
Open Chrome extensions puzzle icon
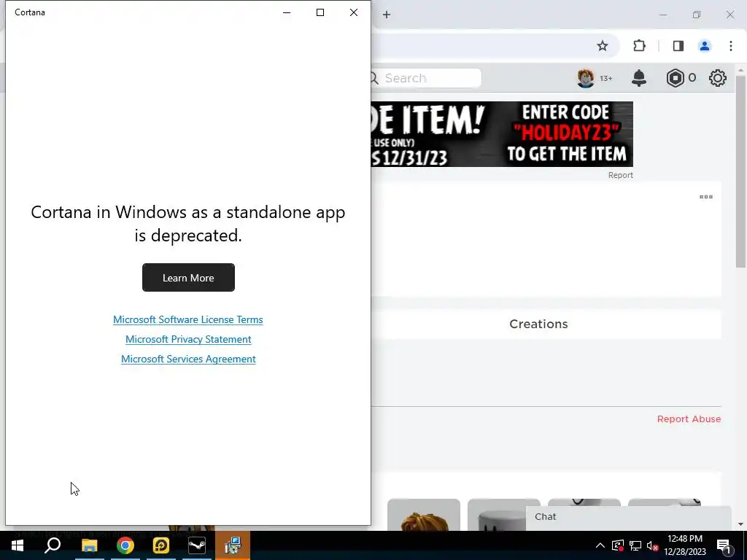[x=639, y=46]
